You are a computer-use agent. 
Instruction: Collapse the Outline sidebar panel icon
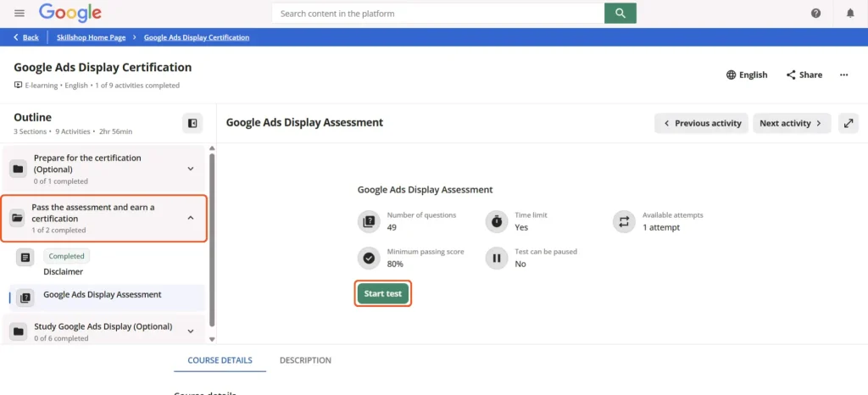tap(192, 124)
